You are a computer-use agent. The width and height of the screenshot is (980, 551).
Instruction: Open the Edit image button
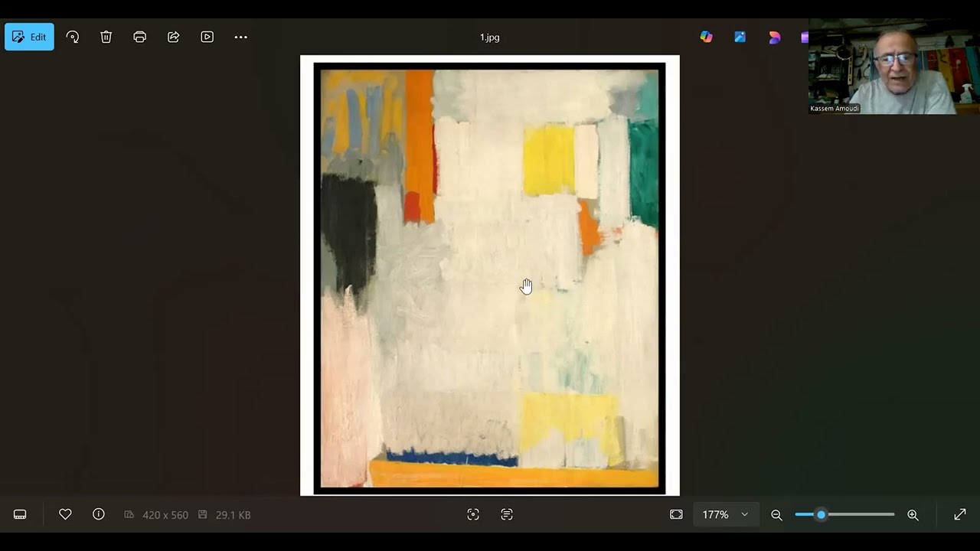click(x=29, y=37)
